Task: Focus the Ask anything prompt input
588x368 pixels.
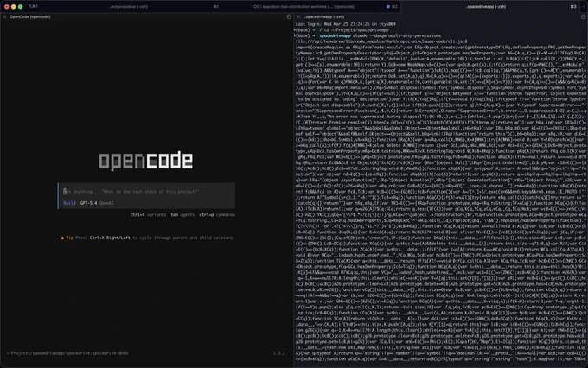Action: point(147,192)
